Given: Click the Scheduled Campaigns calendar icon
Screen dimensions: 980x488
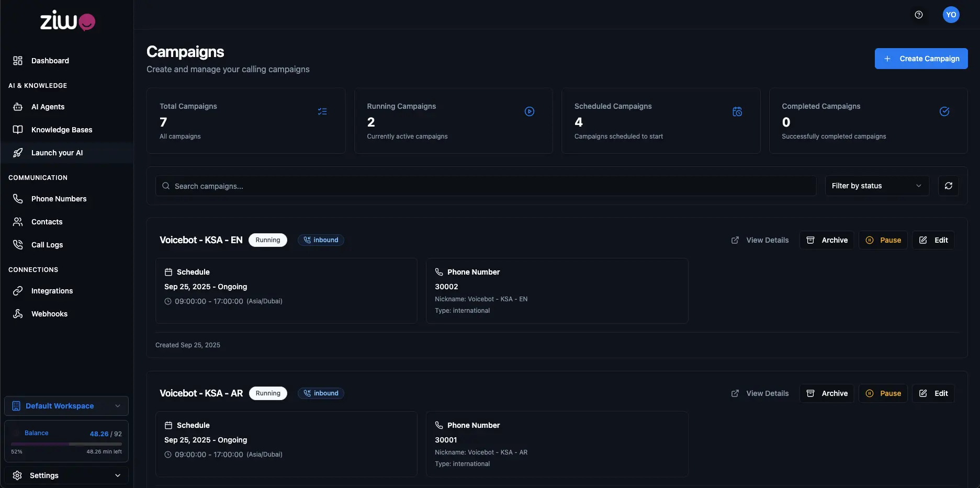Looking at the screenshot, I should tap(737, 111).
